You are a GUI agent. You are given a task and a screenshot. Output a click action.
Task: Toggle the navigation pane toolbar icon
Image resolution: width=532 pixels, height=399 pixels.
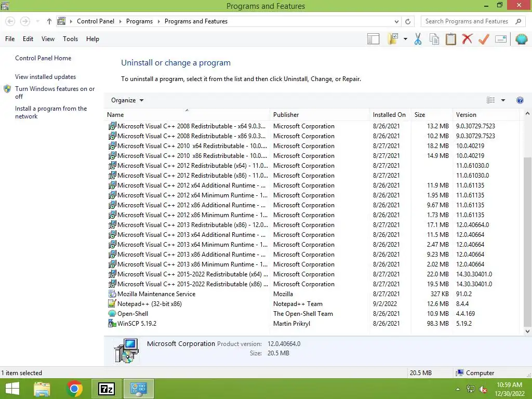[x=373, y=39]
